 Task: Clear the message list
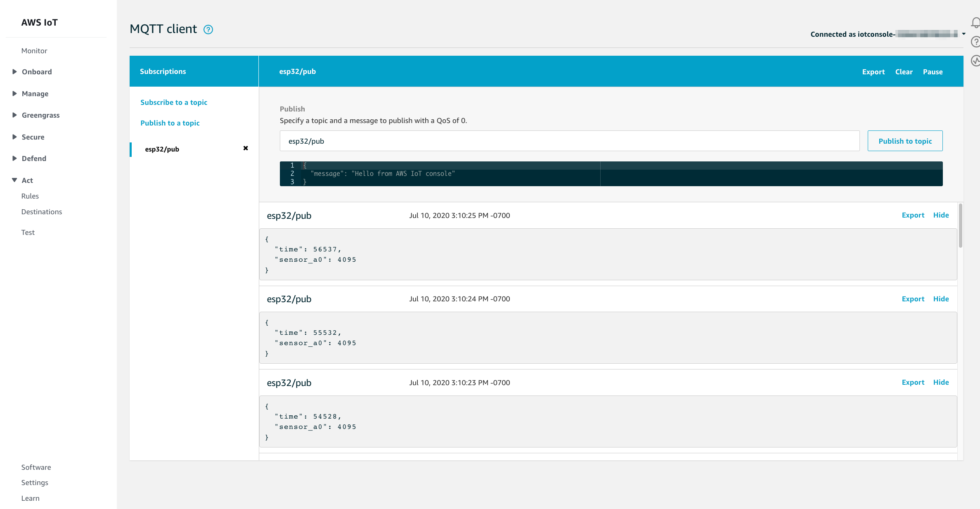coord(904,72)
